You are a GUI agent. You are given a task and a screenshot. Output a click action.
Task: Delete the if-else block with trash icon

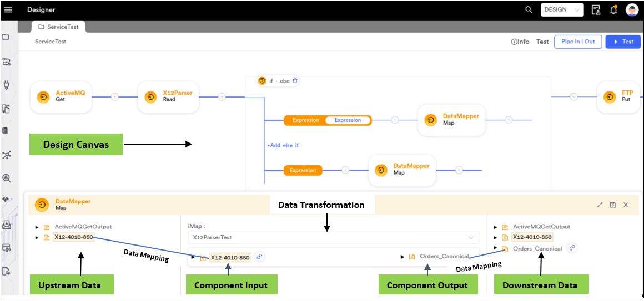295,80
